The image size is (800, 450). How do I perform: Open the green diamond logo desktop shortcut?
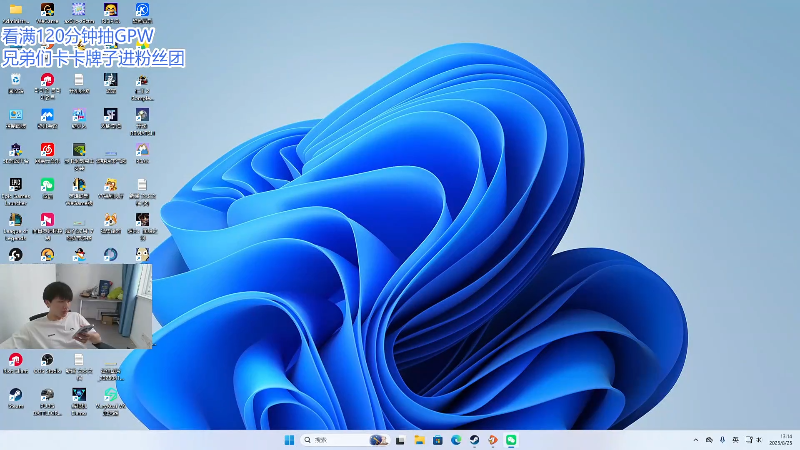coord(111,394)
